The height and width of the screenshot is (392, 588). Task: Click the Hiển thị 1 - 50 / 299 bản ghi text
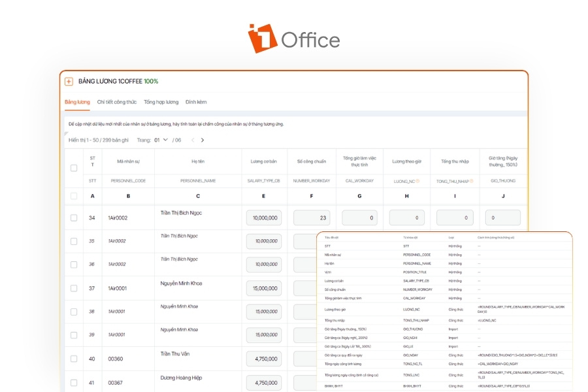click(99, 140)
